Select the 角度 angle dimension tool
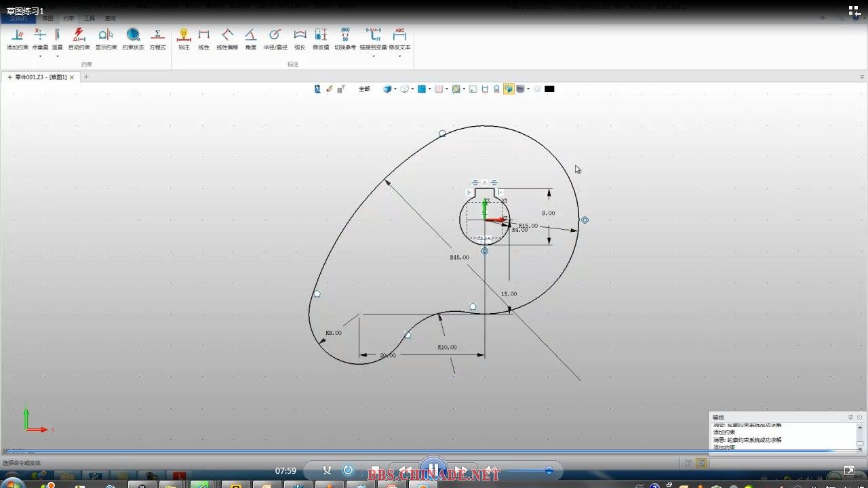 (251, 39)
